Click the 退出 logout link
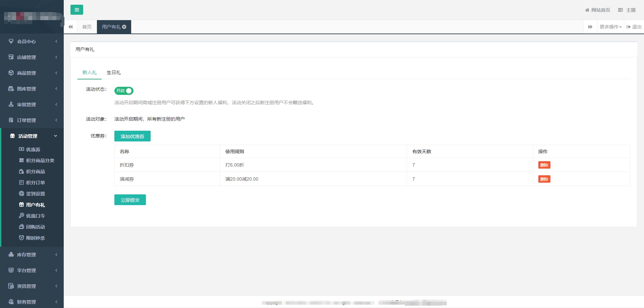 tap(634, 27)
